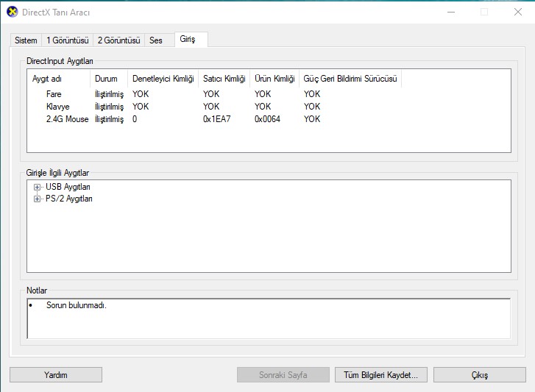Select USB Aygıtları tree item label
The image size is (535, 392).
point(68,187)
